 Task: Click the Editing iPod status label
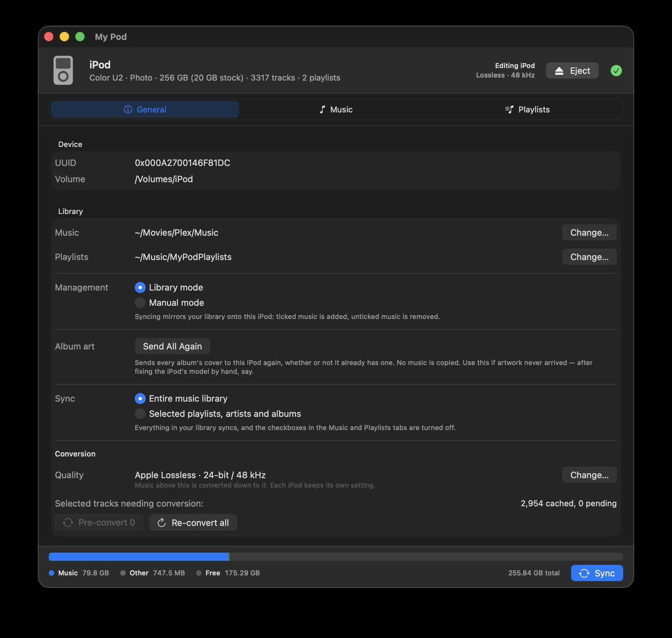[515, 66]
